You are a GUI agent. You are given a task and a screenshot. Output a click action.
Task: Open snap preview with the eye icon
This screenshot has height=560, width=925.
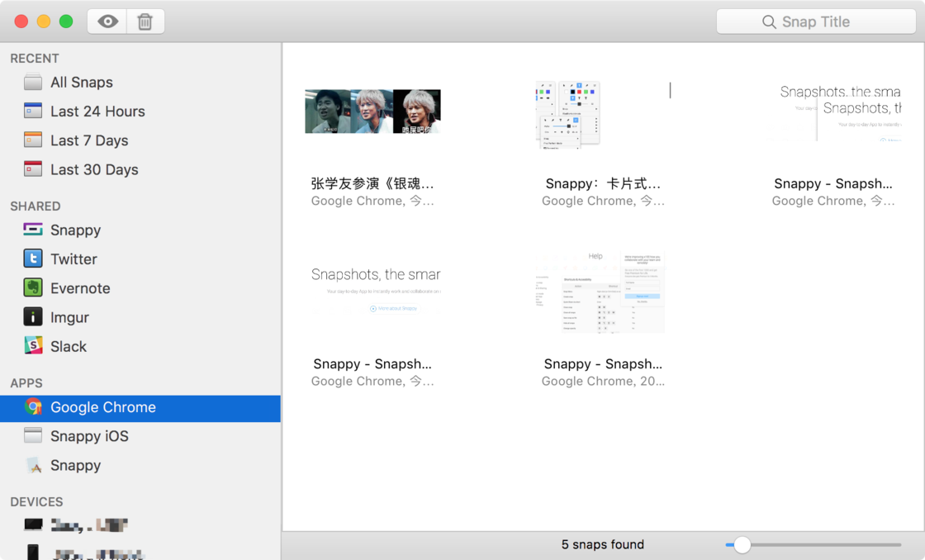[x=107, y=21]
